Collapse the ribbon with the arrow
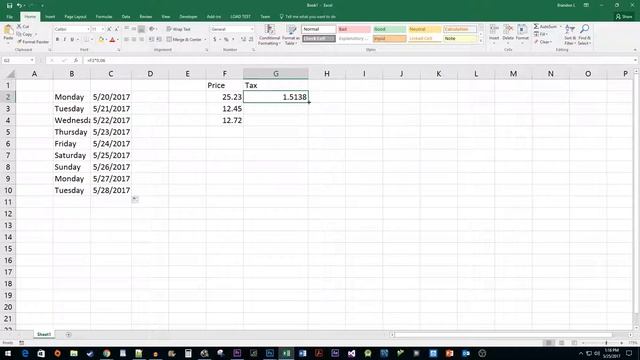This screenshot has width=640, height=360. coord(635,50)
